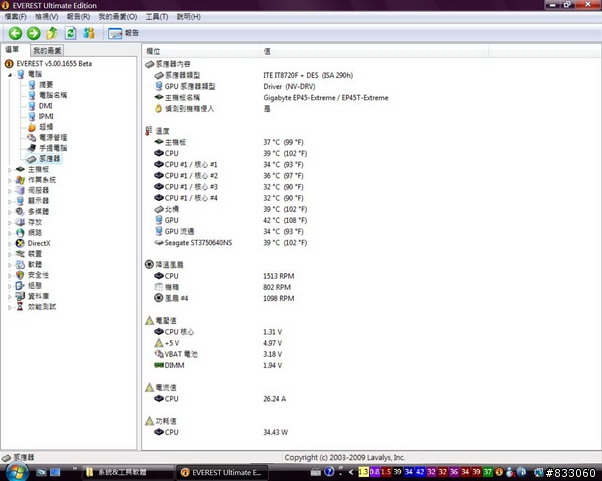Click the yellow 1.3 tray sensor icon
This screenshot has height=481, width=602.
pos(363,472)
